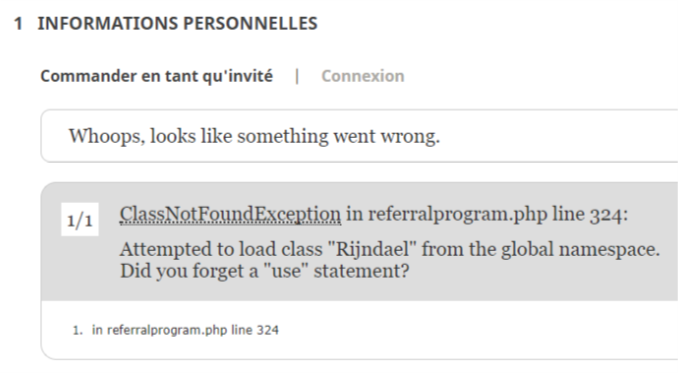Click the word PERSONNELLES in the heading
The image size is (678, 373).
pos(250,23)
